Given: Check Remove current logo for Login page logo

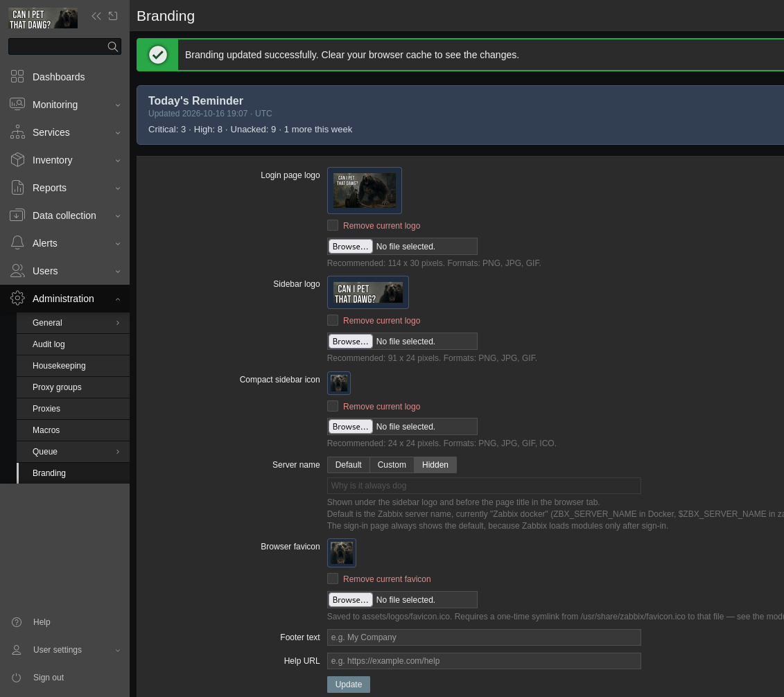Looking at the screenshot, I should [x=333, y=225].
